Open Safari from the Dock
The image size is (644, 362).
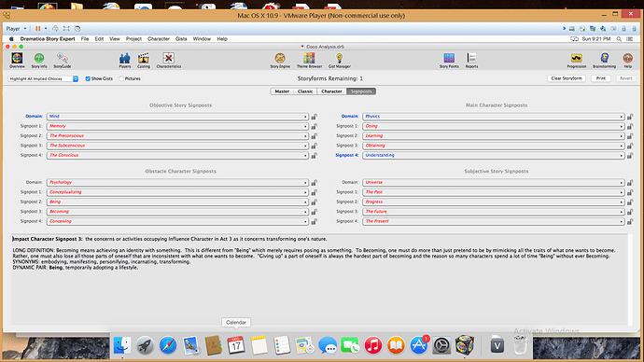pyautogui.click(x=168, y=345)
